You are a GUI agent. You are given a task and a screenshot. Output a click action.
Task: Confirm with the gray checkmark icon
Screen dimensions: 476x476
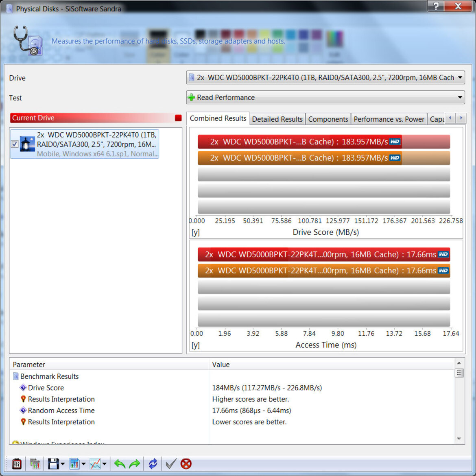tap(171, 463)
